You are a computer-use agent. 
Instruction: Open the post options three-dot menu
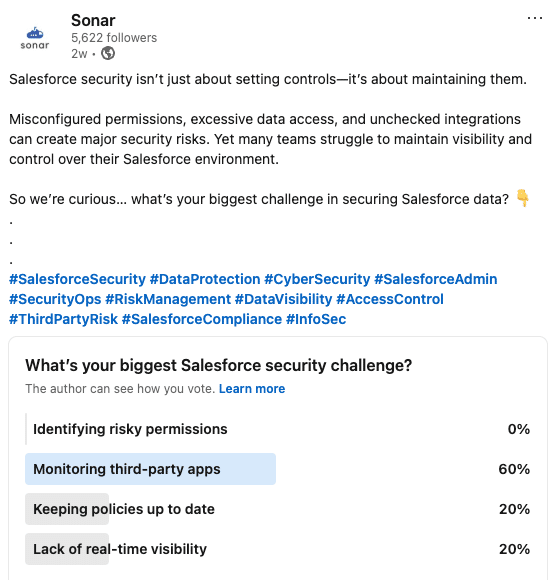(534, 18)
